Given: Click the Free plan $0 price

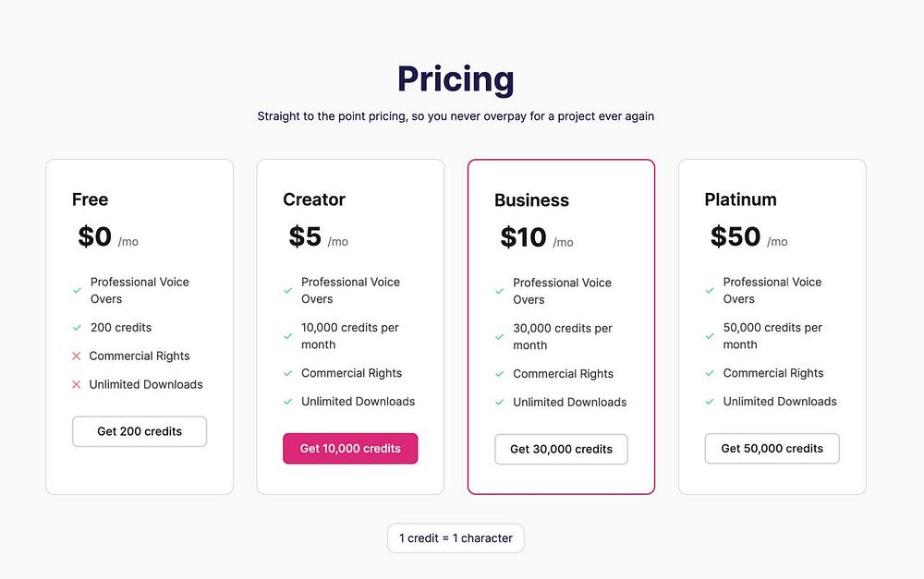Looking at the screenshot, I should click(x=95, y=237).
